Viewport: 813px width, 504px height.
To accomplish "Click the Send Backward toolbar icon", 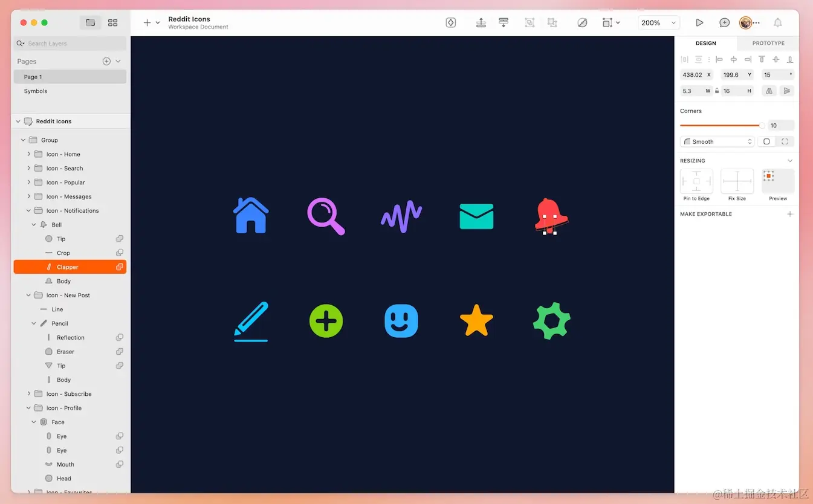I will click(x=504, y=22).
